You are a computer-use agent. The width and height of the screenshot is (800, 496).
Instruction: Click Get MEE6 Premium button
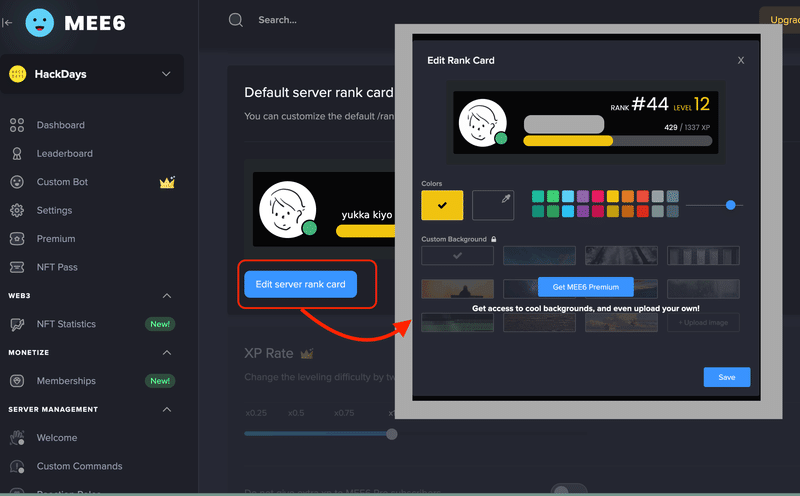pyautogui.click(x=586, y=287)
